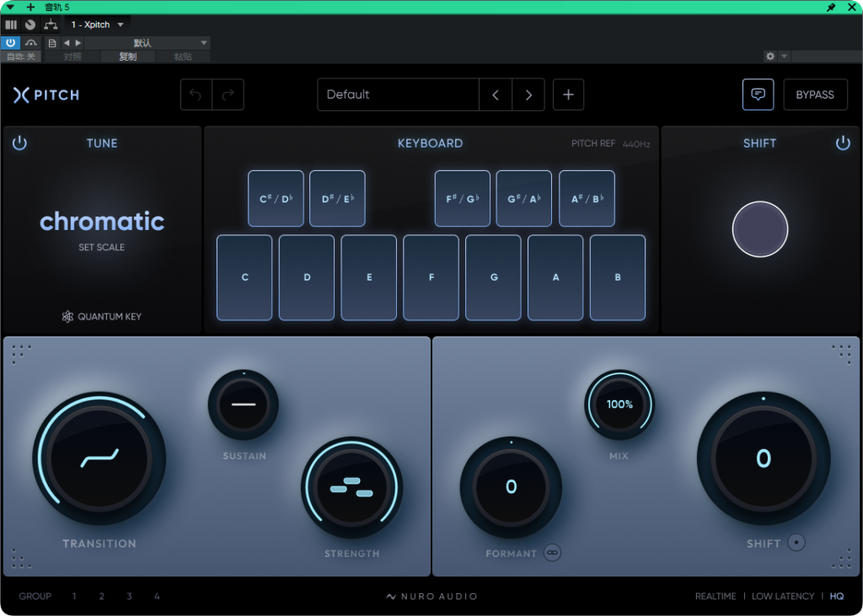The height and width of the screenshot is (616, 863).
Task: Open the routing icon in host toolbar
Action: 51,24
